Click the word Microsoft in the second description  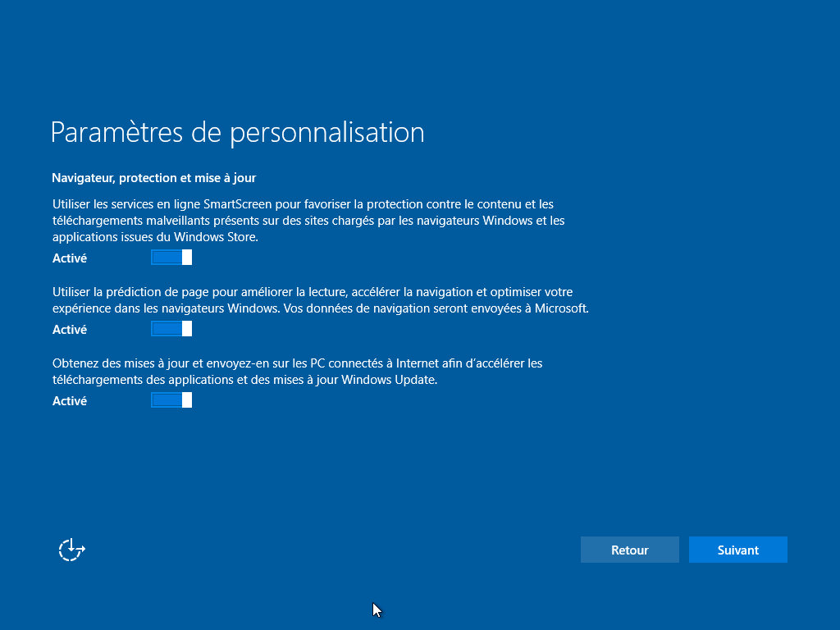click(561, 309)
